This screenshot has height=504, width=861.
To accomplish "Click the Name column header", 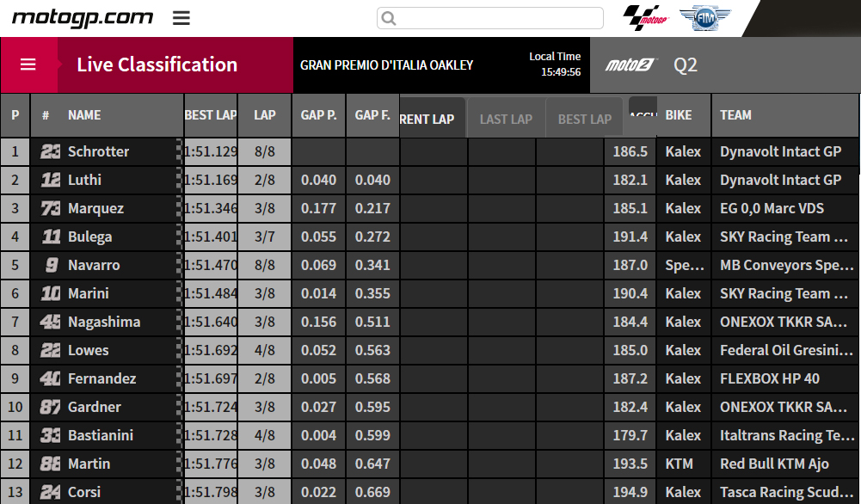I will 84,115.
